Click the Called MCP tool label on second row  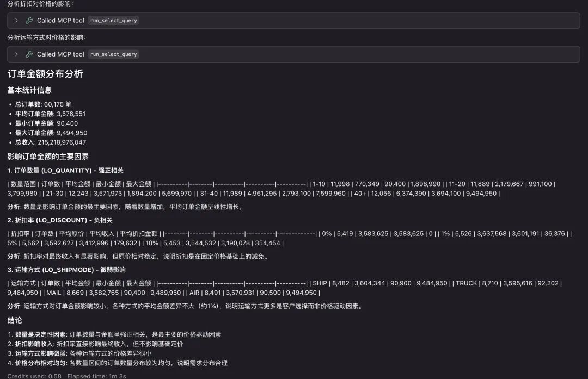(x=61, y=54)
